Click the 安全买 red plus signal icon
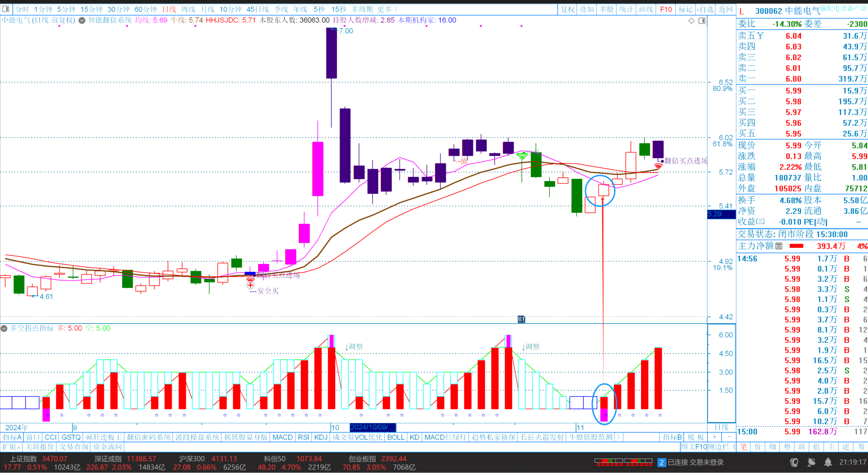 [250, 285]
